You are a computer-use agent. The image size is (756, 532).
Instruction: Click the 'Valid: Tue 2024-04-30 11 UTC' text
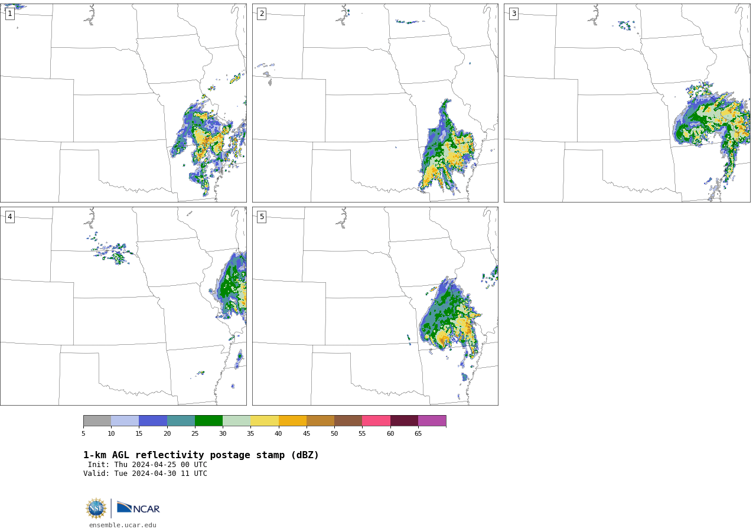145,474
